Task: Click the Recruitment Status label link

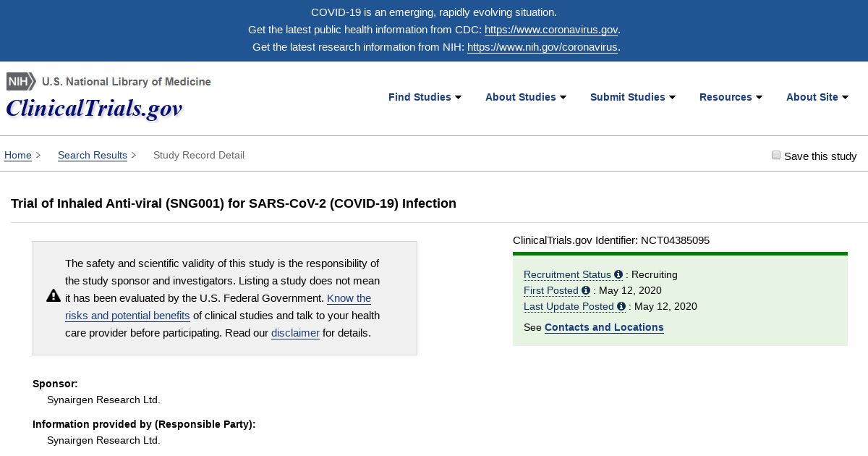Action: click(567, 274)
